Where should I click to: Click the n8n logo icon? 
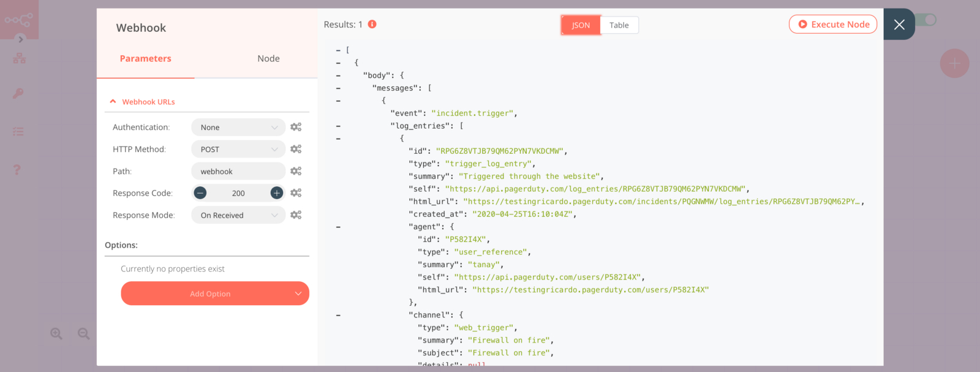(19, 20)
